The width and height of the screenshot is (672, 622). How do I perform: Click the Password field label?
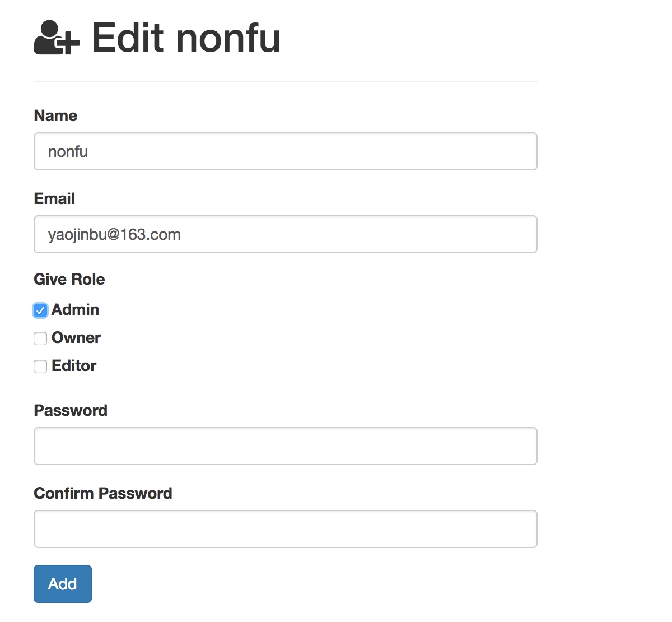pos(71,410)
